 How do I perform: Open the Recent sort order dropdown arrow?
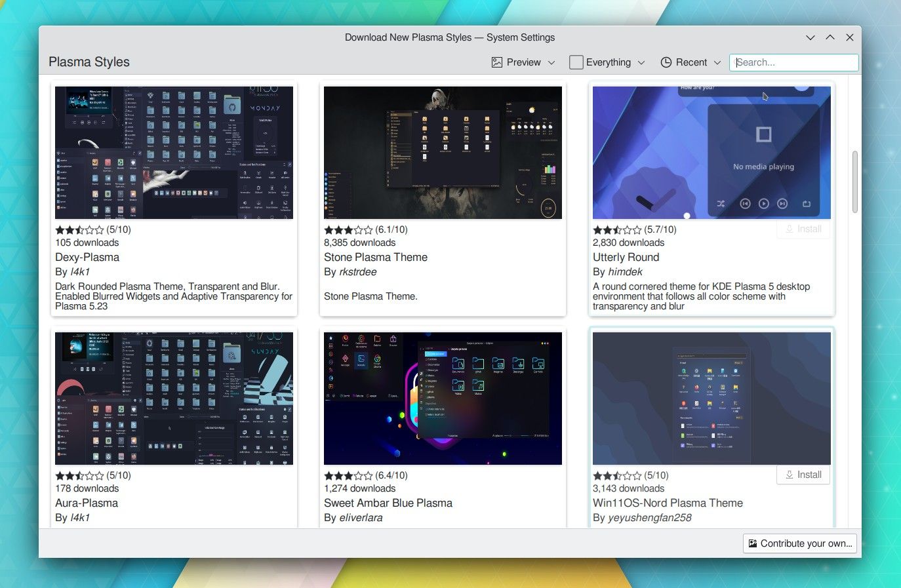[717, 62]
